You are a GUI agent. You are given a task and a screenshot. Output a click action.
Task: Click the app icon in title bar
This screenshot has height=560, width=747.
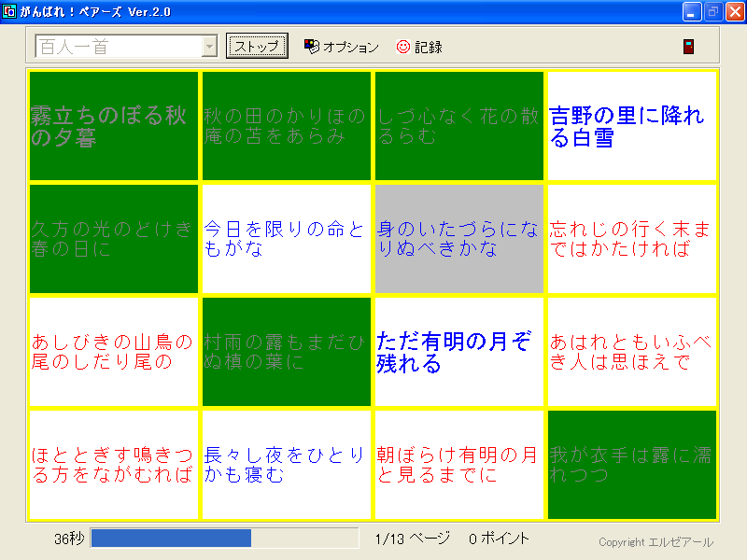coord(10,11)
